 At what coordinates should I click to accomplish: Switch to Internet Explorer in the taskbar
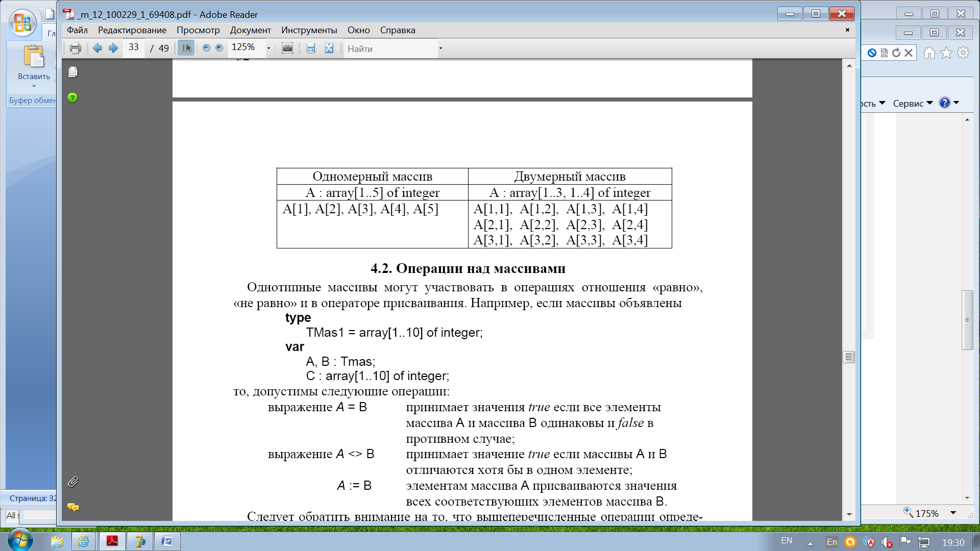click(x=83, y=541)
